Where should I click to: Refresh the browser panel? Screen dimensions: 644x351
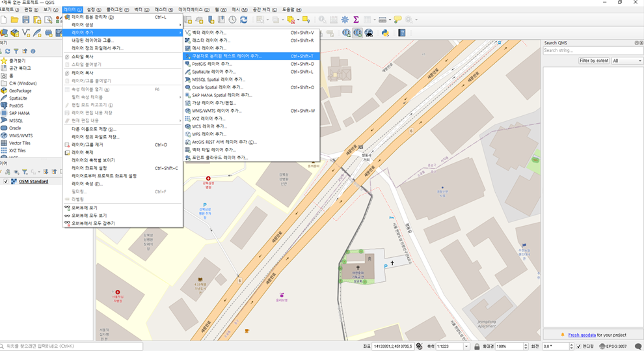pos(7,51)
